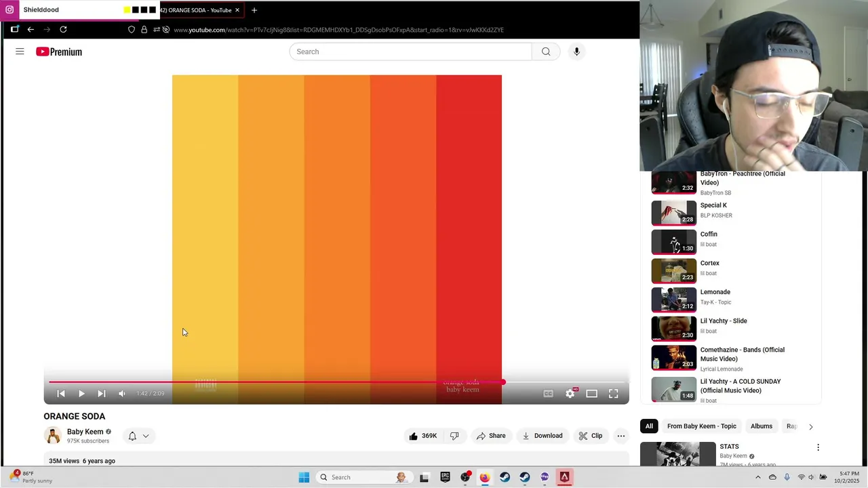
Task: Open Epic Games Launcher from taskbar
Action: (x=445, y=477)
